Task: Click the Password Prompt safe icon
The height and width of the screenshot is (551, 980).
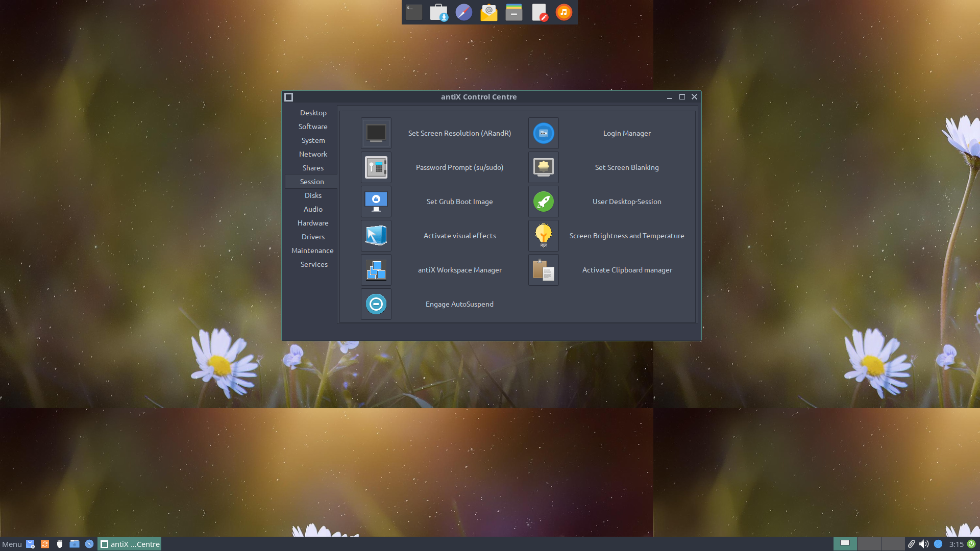Action: (376, 167)
